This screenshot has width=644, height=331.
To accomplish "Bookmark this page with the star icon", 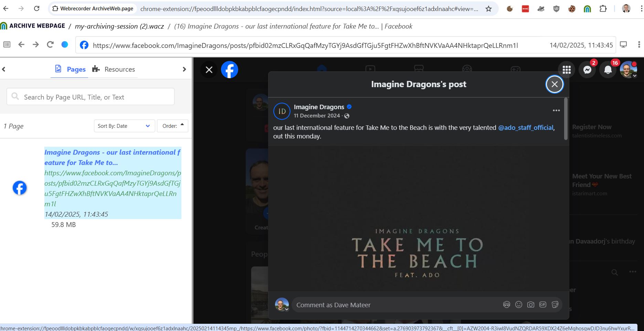I will click(x=488, y=9).
